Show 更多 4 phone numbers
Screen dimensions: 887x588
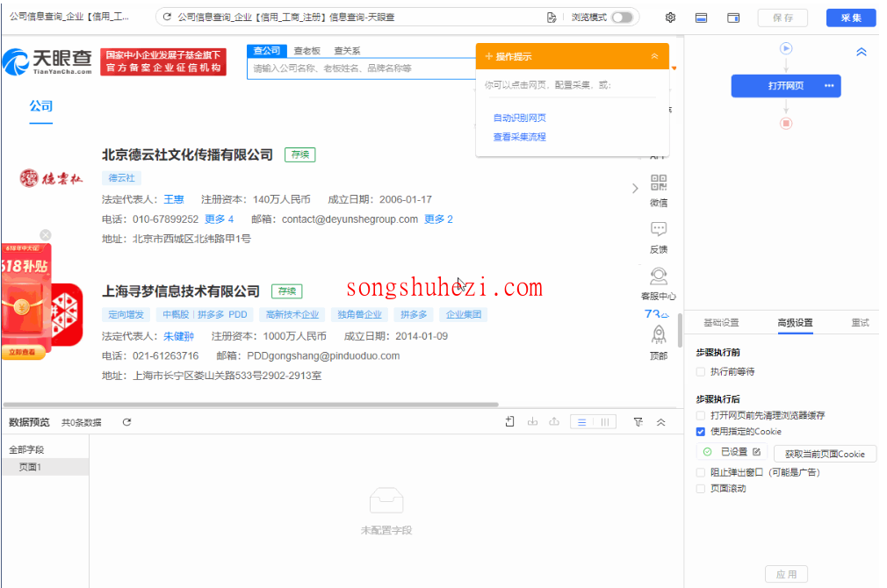click(219, 219)
